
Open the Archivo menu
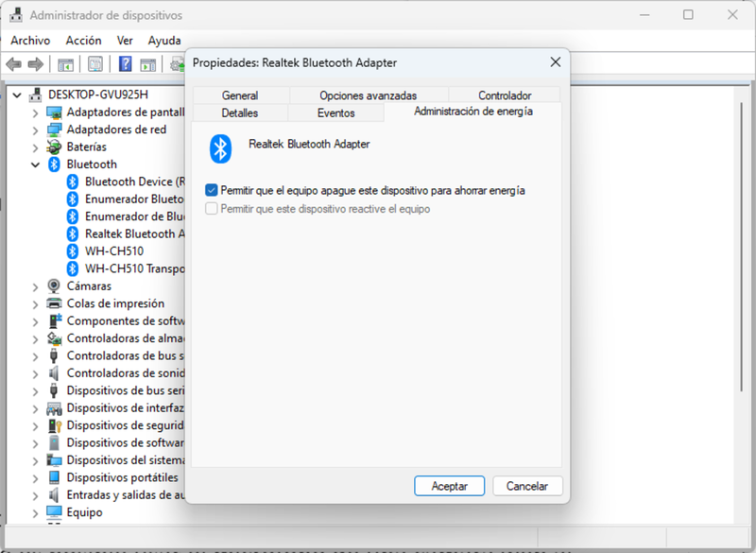click(x=30, y=40)
